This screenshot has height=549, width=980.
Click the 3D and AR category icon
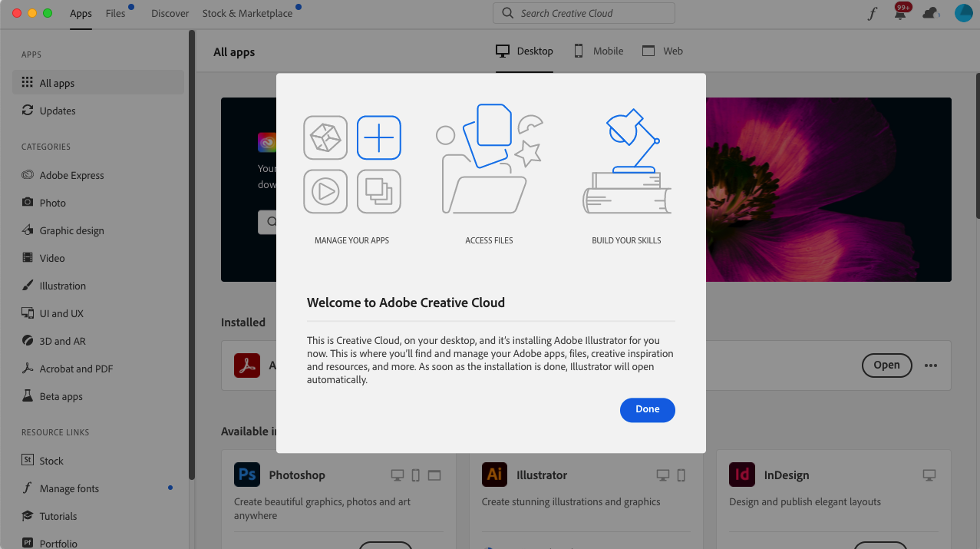point(28,341)
